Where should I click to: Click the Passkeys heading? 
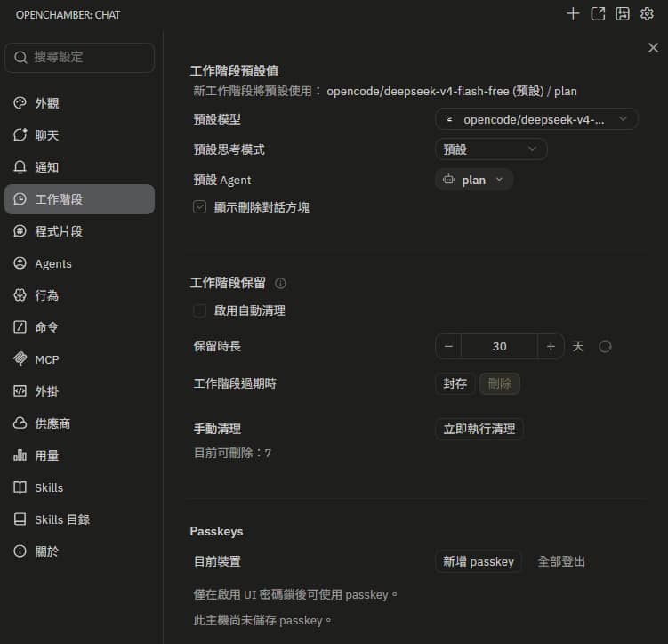[x=216, y=531]
